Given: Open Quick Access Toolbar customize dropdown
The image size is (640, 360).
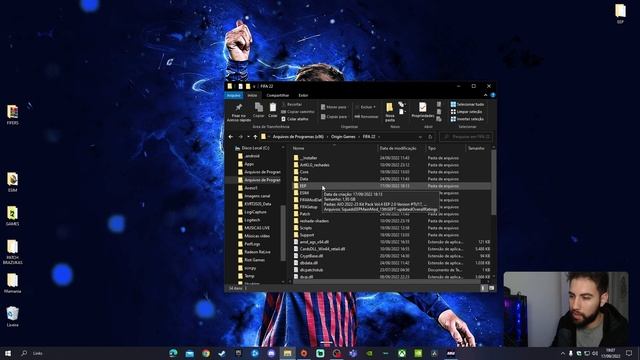Looking at the screenshot, I should click(254, 87).
